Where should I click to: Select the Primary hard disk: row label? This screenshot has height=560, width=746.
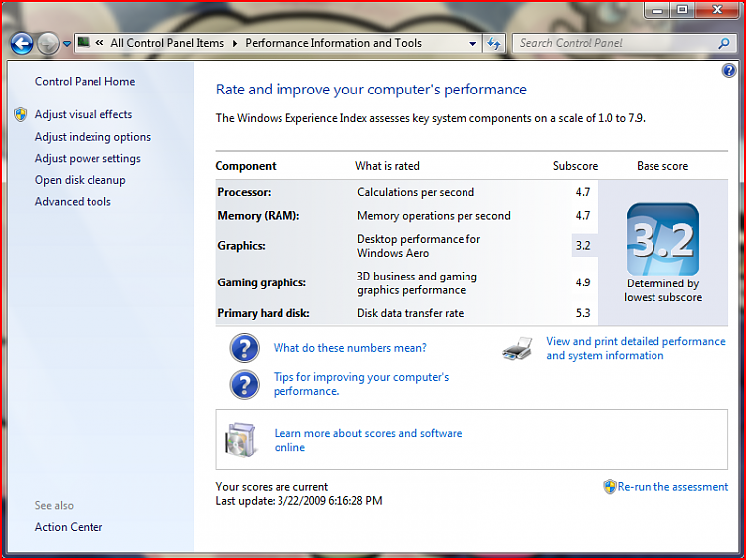(264, 313)
